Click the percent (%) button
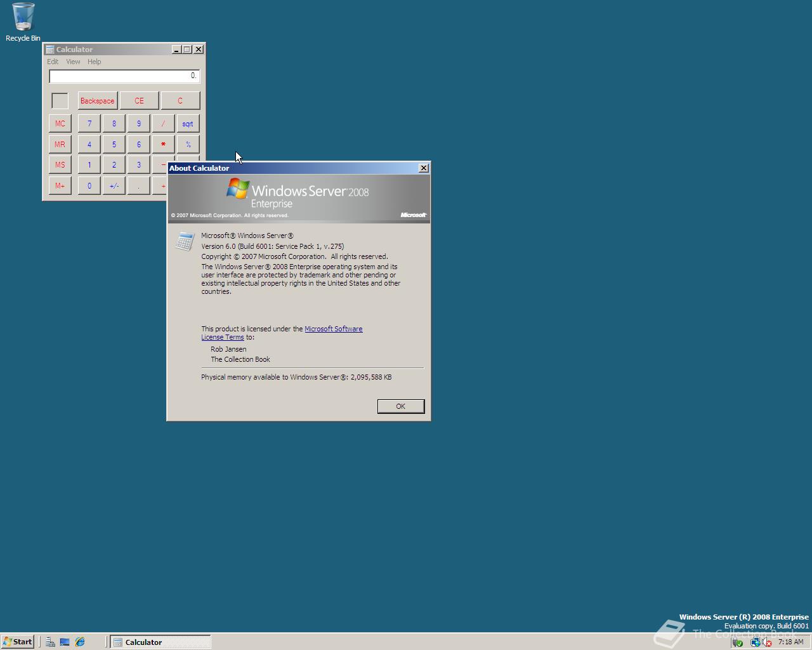The height and width of the screenshot is (650, 812). tap(188, 144)
